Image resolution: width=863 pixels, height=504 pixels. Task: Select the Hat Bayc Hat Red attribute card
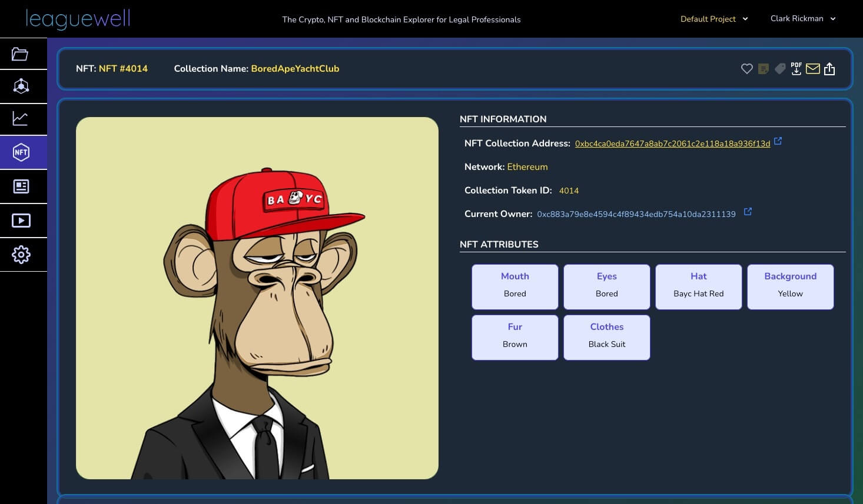pyautogui.click(x=699, y=287)
